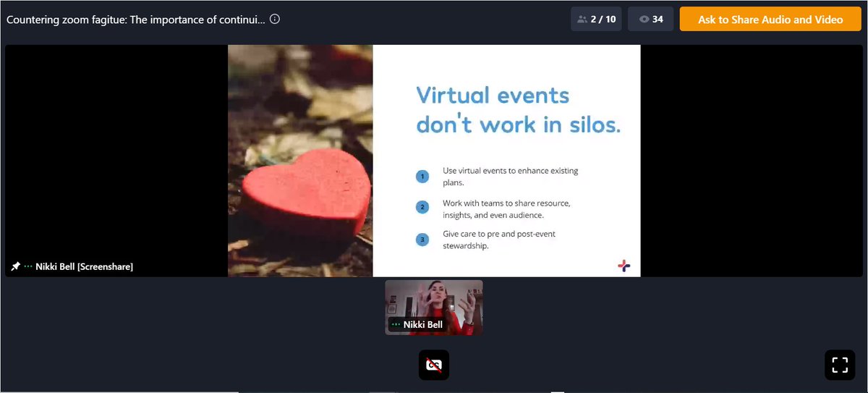868x393 pixels.
Task: Click the 'Nikki Bell [Screenshare]' label
Action: [x=84, y=266]
